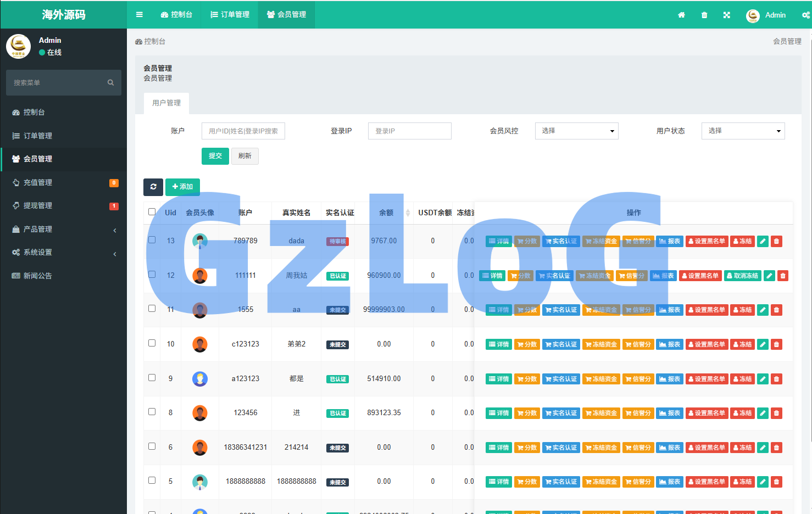This screenshot has width=812, height=514.
Task: Click the large Admin profile picture in sidebar
Action: (18, 46)
